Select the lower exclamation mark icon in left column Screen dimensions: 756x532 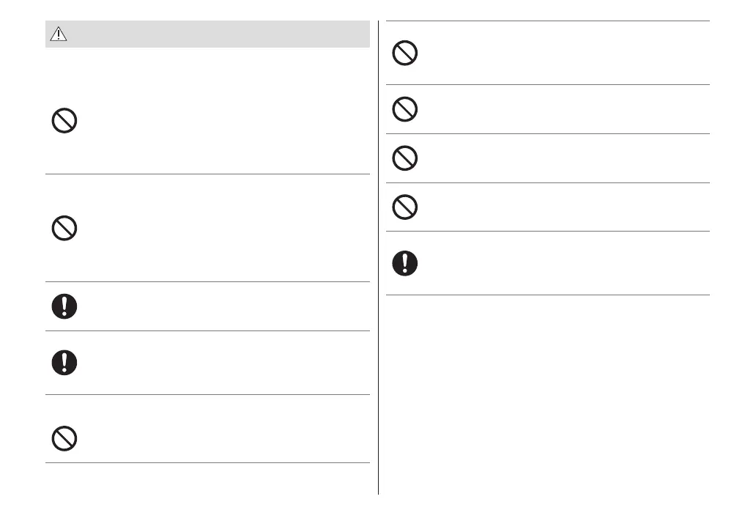(x=64, y=362)
